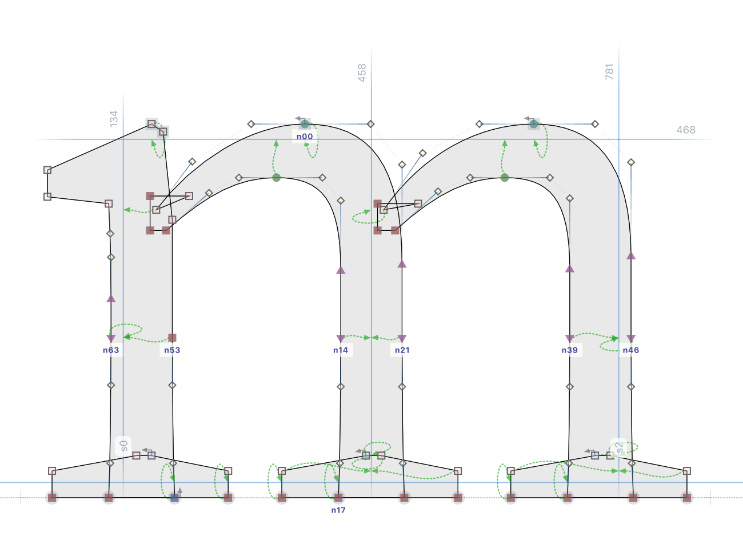
Task: Click the n46 hint label
Action: 631,350
